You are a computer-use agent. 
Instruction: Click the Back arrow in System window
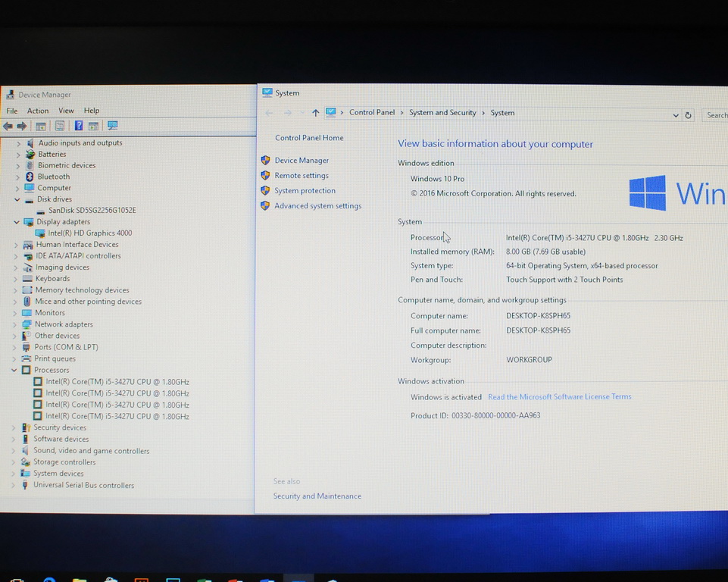coord(269,113)
